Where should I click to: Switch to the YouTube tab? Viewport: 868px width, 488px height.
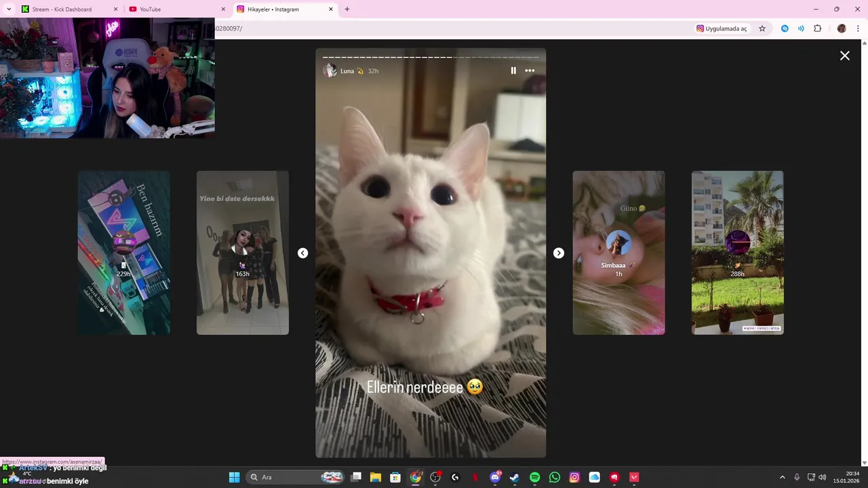(176, 9)
